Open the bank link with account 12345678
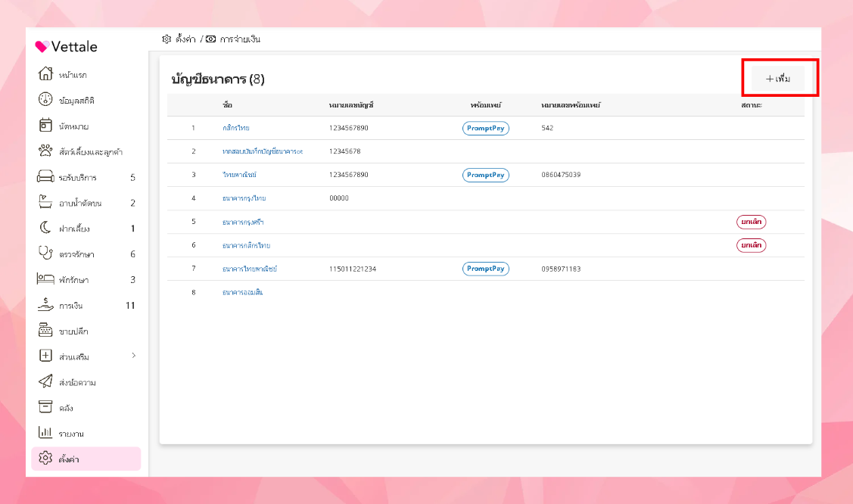 [262, 151]
